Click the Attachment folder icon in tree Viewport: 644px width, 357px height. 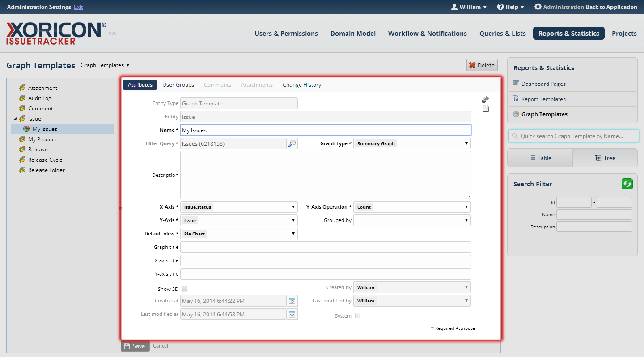21,88
